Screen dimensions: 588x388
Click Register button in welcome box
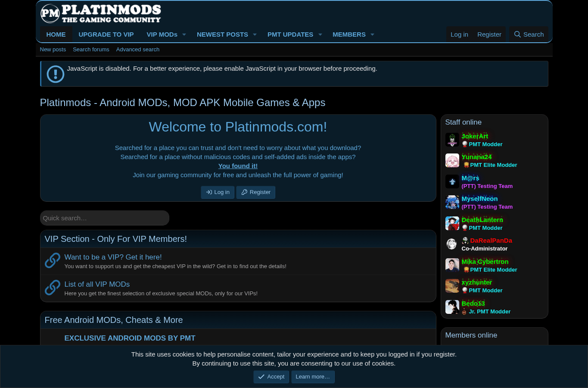click(256, 192)
